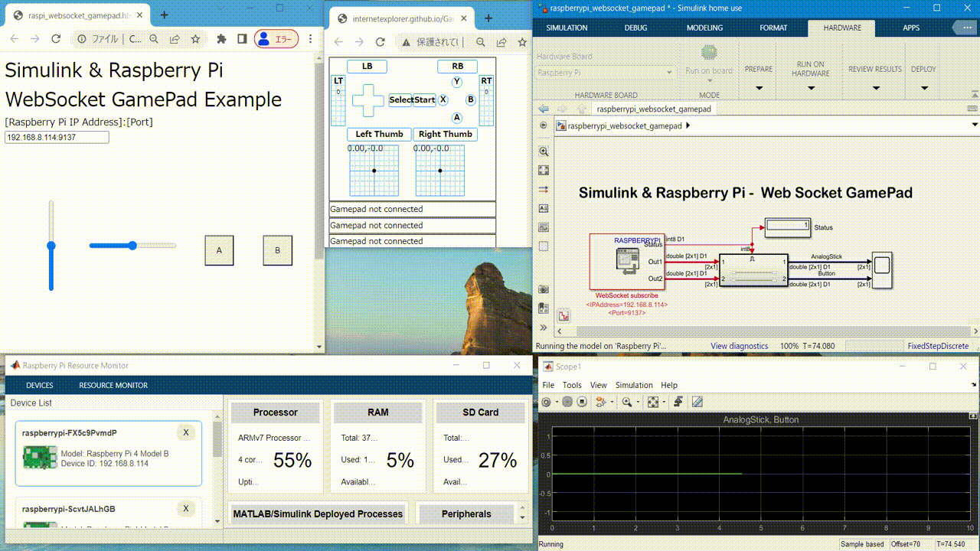Switch to DEBUG ribbon tab
This screenshot has width=980, height=551.
pyautogui.click(x=635, y=28)
